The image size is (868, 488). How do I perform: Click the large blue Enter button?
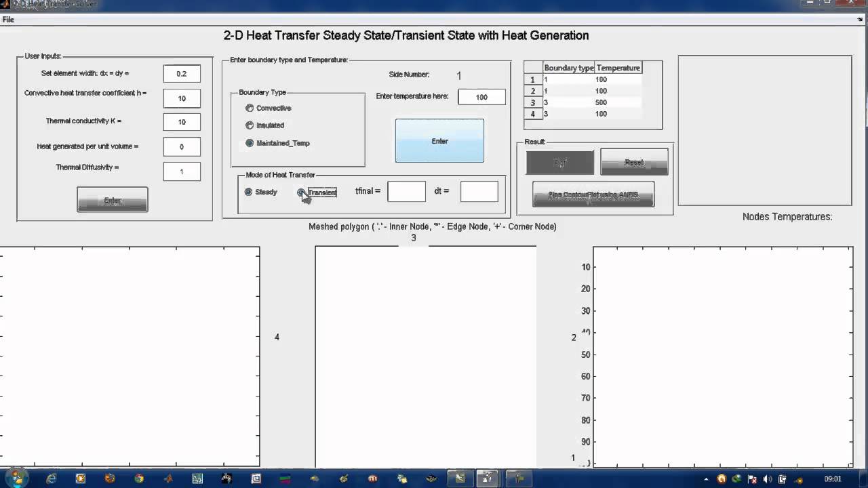pos(439,141)
